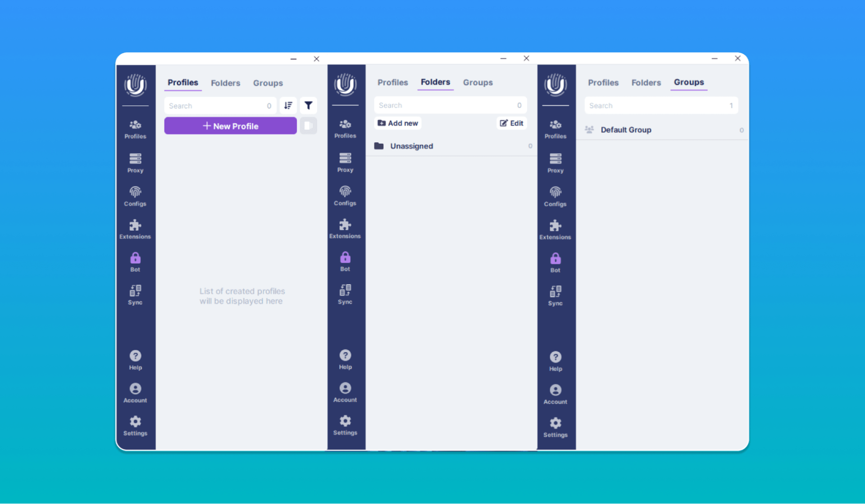Open Sync in the right window sidebar
Viewport: 865px width, 504px height.
click(x=555, y=296)
